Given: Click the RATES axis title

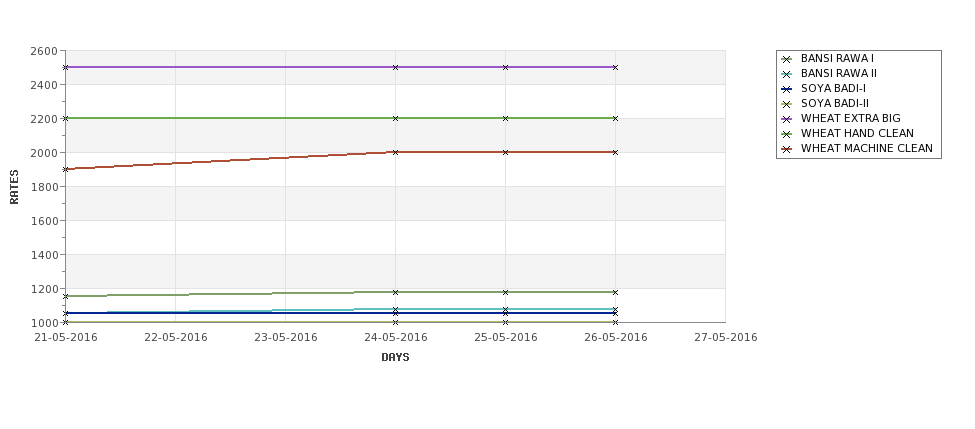Looking at the screenshot, I should click(14, 187).
